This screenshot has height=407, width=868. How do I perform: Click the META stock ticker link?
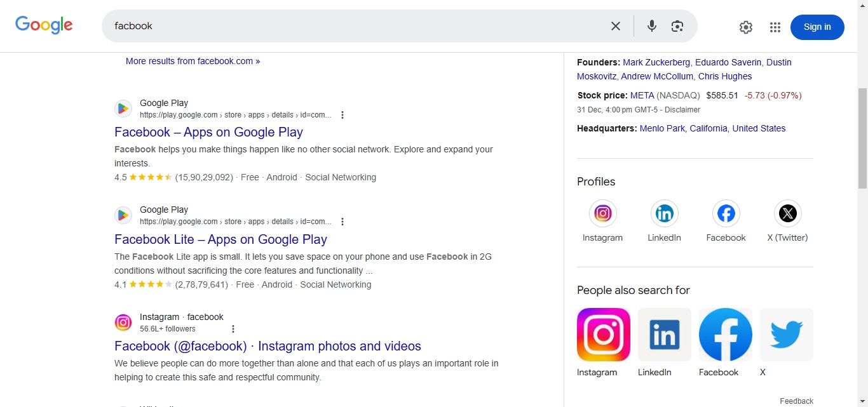pos(642,95)
